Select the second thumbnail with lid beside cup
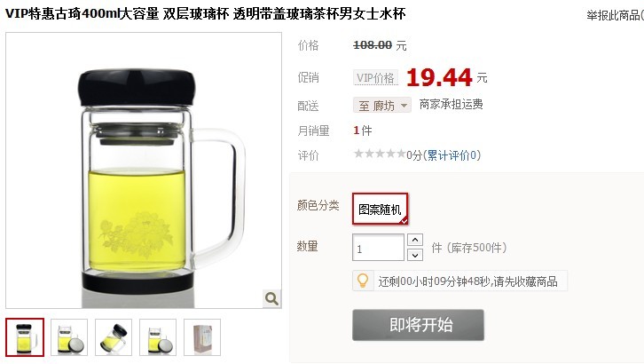 coord(69,336)
